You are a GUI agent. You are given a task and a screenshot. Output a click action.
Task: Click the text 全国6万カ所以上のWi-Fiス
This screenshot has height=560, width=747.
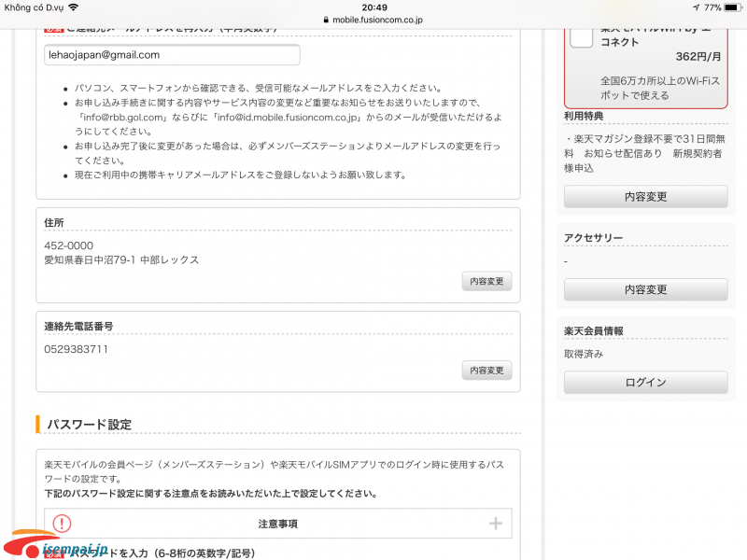[660, 81]
